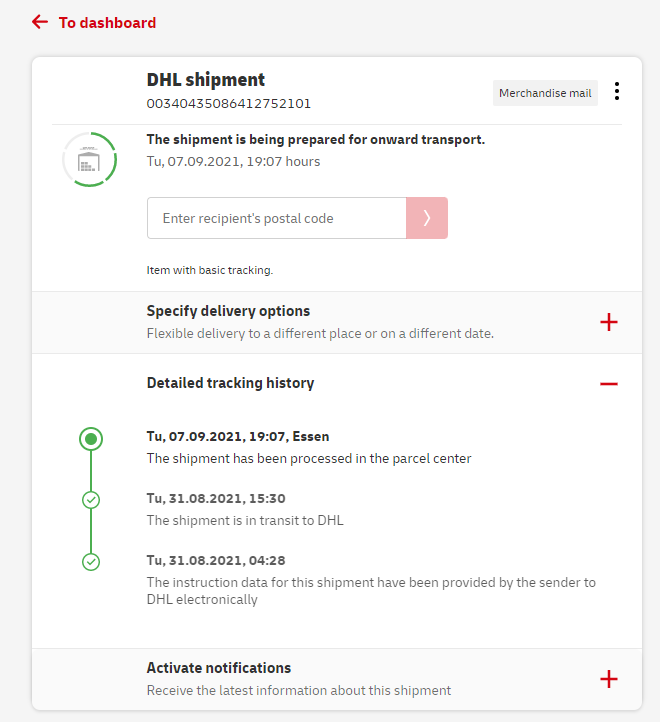660x722 pixels.
Task: Click the circular parcel status icon
Action: pyautogui.click(x=89, y=159)
